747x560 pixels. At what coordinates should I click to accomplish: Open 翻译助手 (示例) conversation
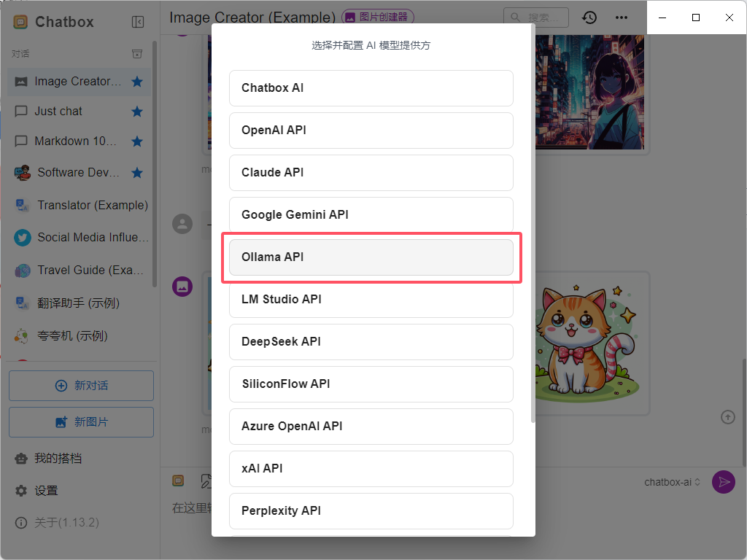click(79, 303)
